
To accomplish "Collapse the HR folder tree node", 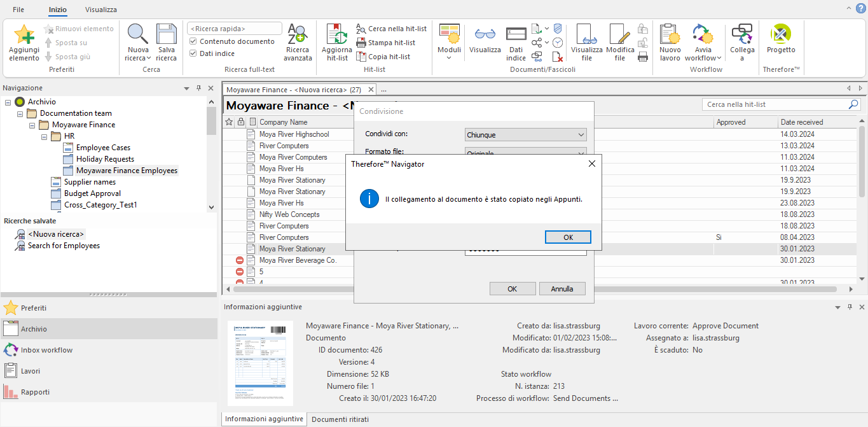I will tap(45, 136).
